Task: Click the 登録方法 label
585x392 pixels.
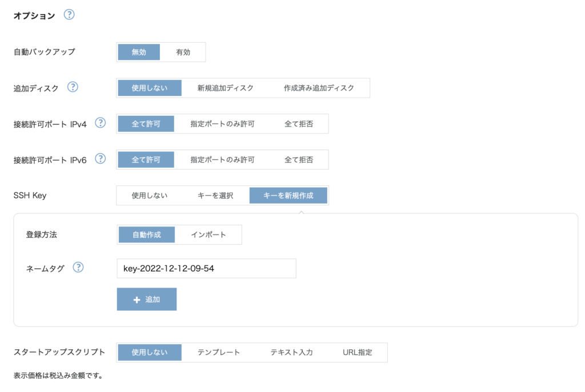Action: 41,235
